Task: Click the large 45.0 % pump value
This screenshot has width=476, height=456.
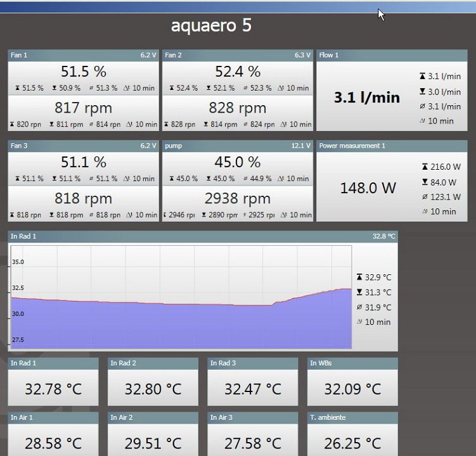Action: tap(238, 162)
